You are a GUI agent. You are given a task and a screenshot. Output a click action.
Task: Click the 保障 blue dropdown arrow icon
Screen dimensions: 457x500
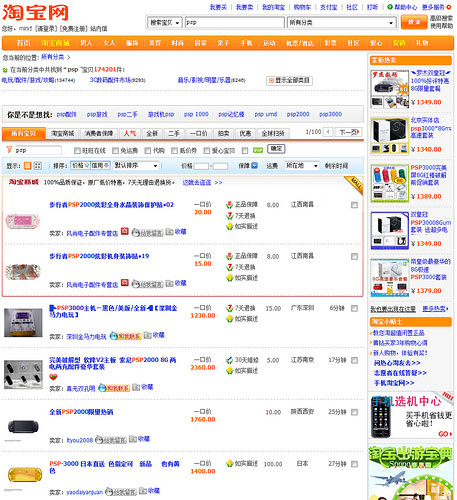point(254,165)
